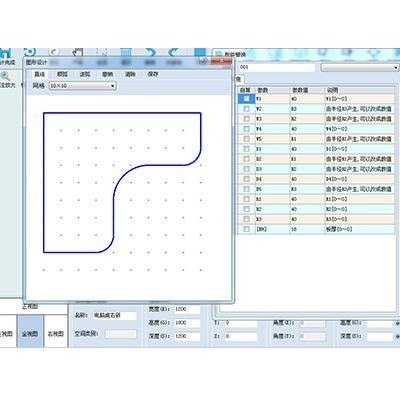The width and height of the screenshot is (400, 400).
Task: Click the circular refresh arrow icon
Action: tap(30, 53)
